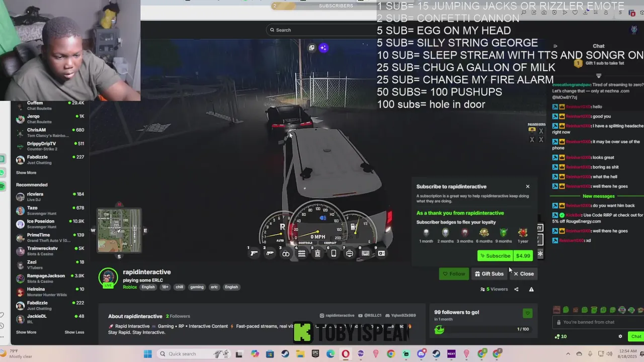Open Ice Poseidon in Recommended list
Viewport: 644px width, 362px height.
(x=50, y=224)
